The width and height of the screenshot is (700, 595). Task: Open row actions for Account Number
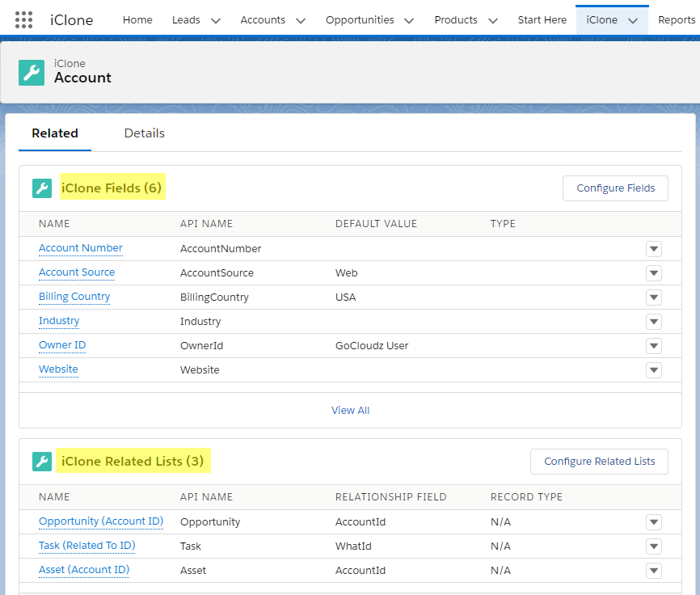coord(654,249)
